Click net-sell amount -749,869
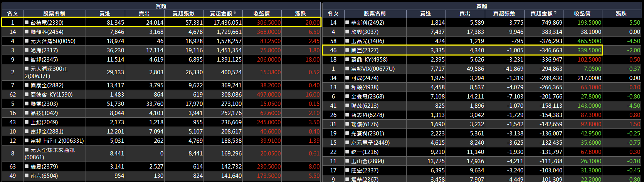 (551, 23)
